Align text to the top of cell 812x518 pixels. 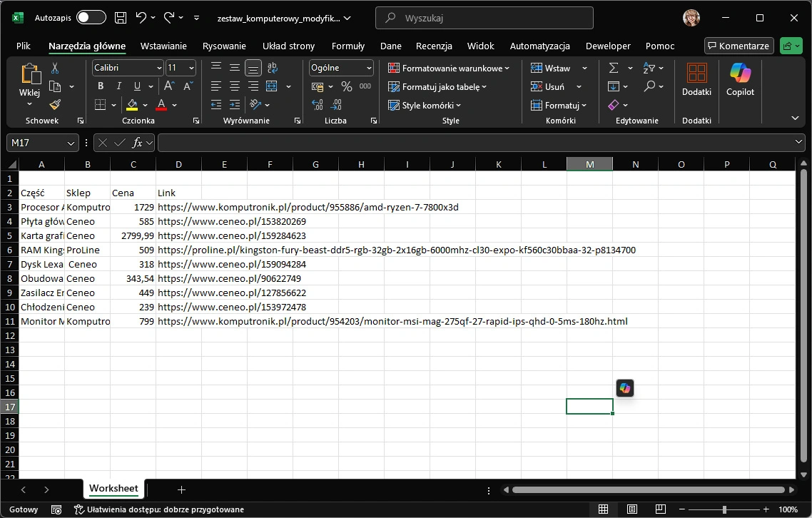tap(216, 67)
